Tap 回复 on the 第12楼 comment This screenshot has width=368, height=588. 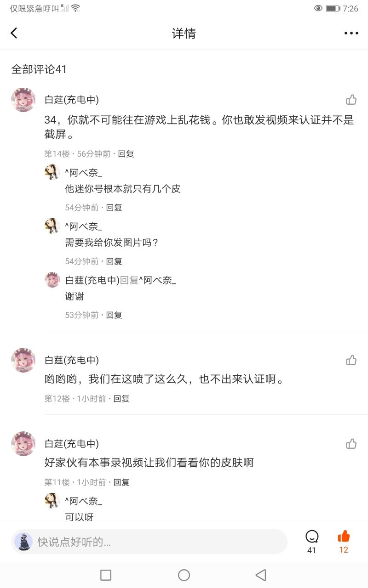point(121,399)
